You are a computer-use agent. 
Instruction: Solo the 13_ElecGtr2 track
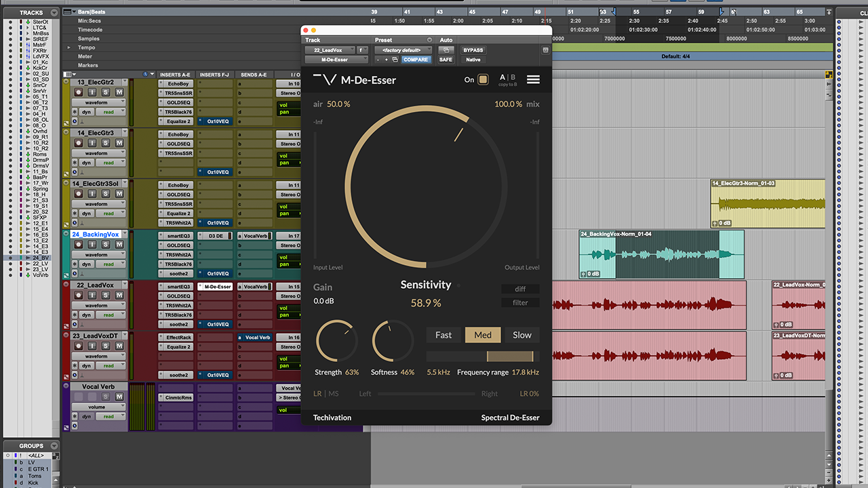point(106,92)
